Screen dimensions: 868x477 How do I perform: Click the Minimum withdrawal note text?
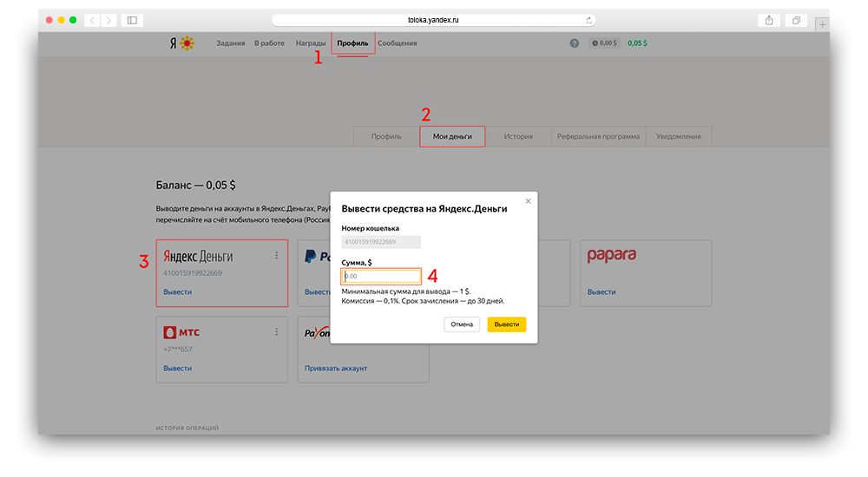(x=405, y=291)
